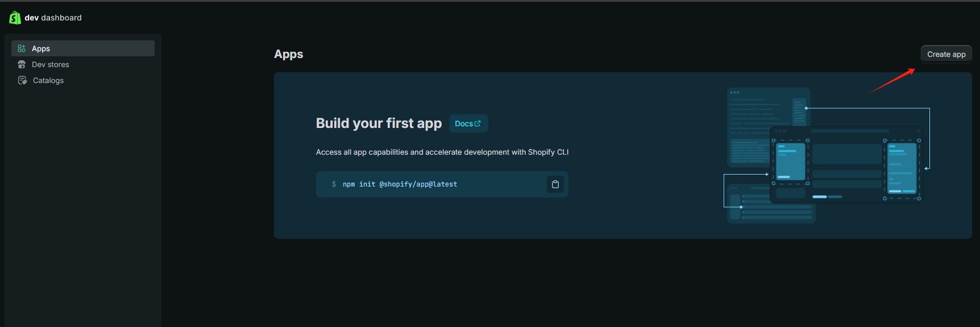The height and width of the screenshot is (327, 980).
Task: Click the "dev dashboard" title text
Action: 53,18
